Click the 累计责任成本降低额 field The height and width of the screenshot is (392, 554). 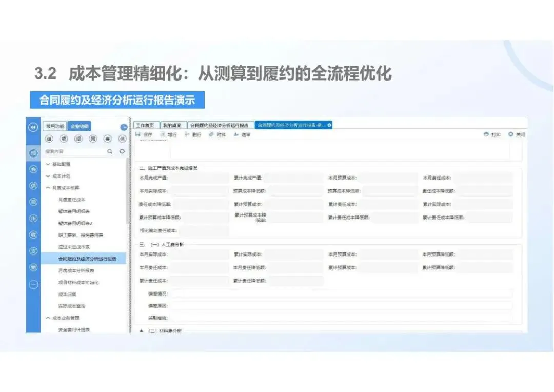(394, 218)
